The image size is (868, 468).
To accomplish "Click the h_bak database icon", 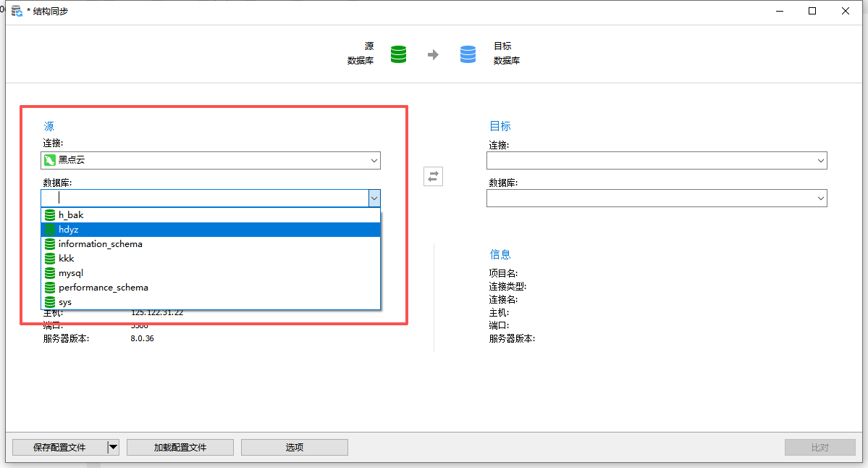I will click(x=50, y=215).
